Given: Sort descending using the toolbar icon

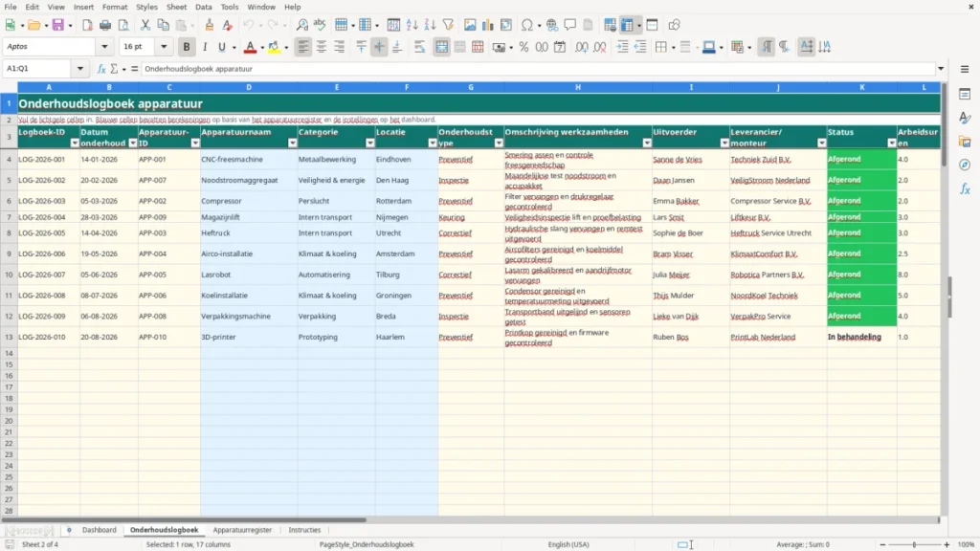Looking at the screenshot, I should coord(430,25).
